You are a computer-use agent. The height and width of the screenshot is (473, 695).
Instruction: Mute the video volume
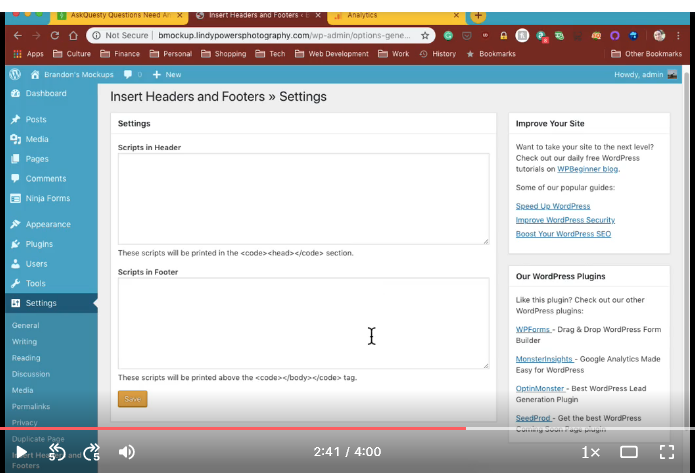127,452
